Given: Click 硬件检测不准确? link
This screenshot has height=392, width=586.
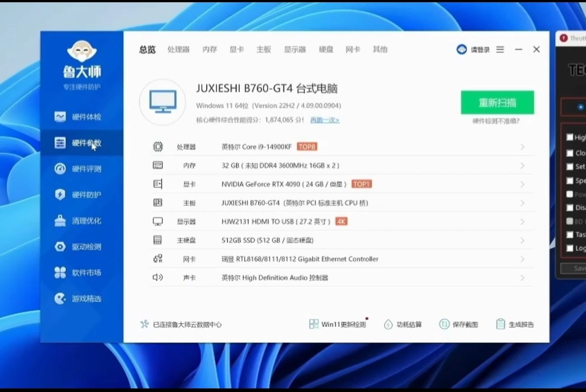Looking at the screenshot, I should 496,121.
